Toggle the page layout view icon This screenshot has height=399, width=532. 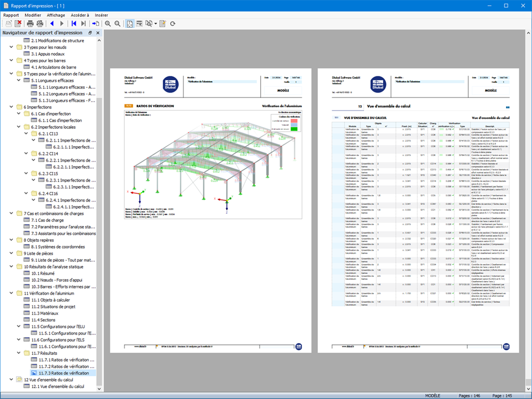coord(129,24)
